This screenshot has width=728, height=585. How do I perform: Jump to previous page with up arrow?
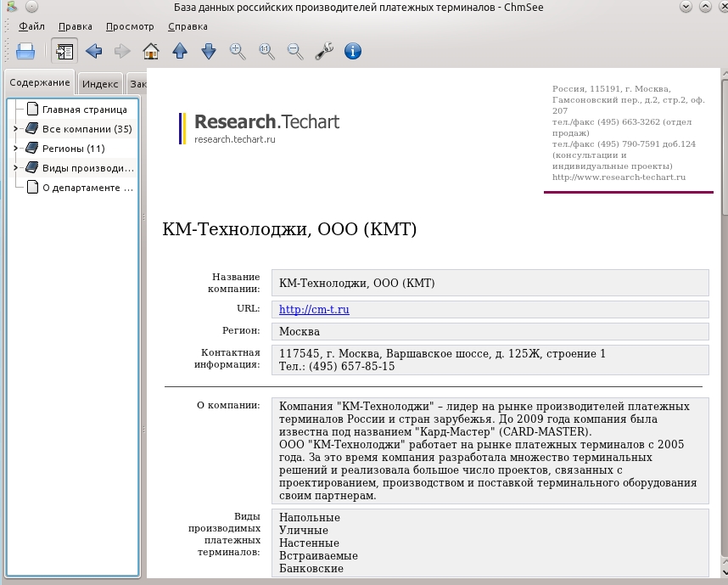(180, 51)
